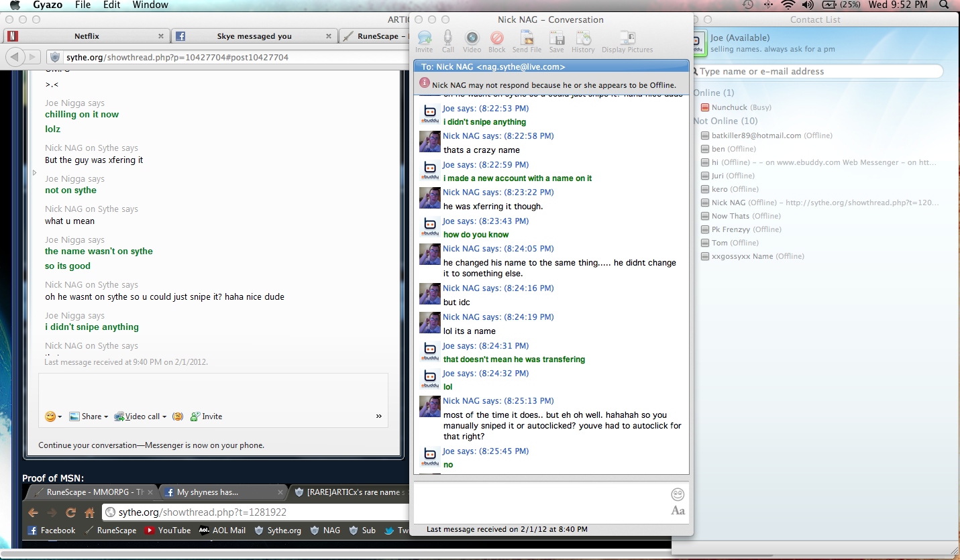Click the message input box in Nick NAG conversation
The image size is (960, 560).
541,502
